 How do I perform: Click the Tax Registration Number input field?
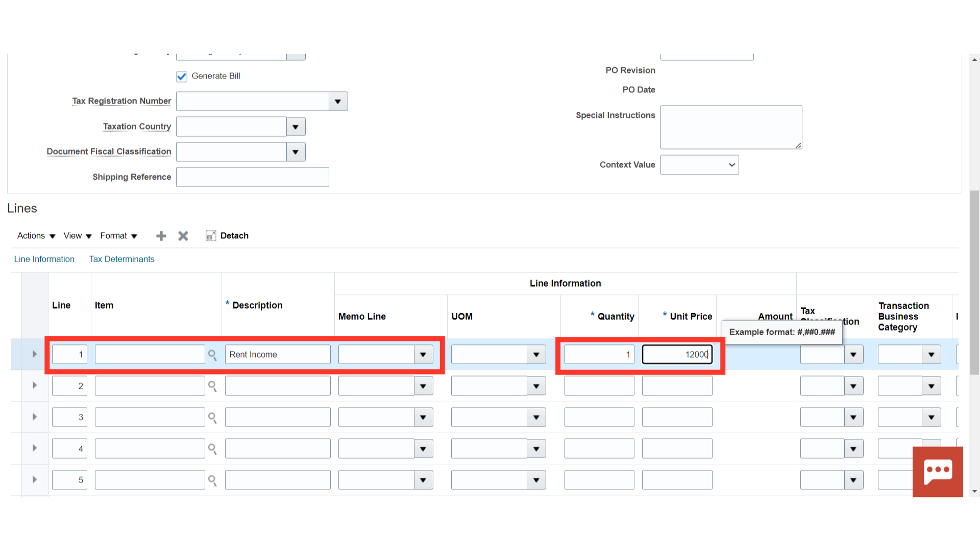point(253,102)
